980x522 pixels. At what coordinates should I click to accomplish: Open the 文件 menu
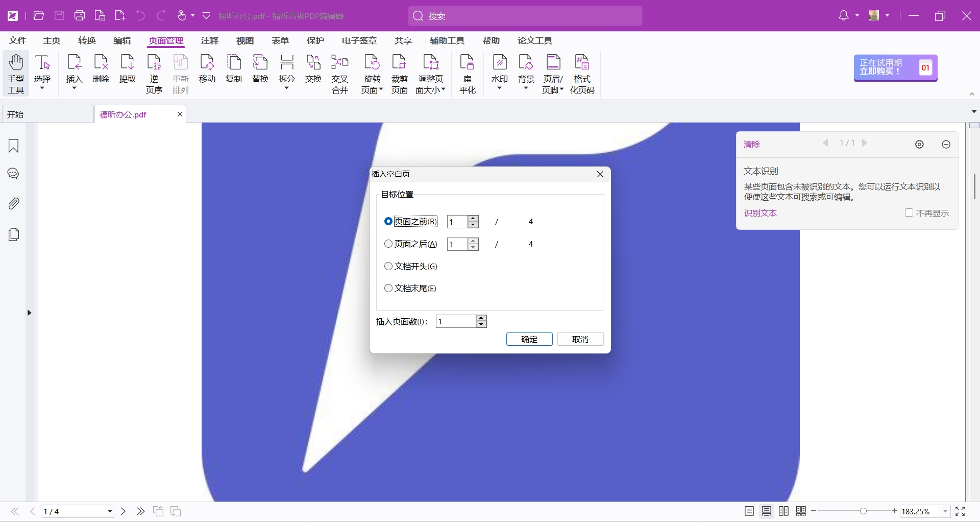(x=17, y=40)
